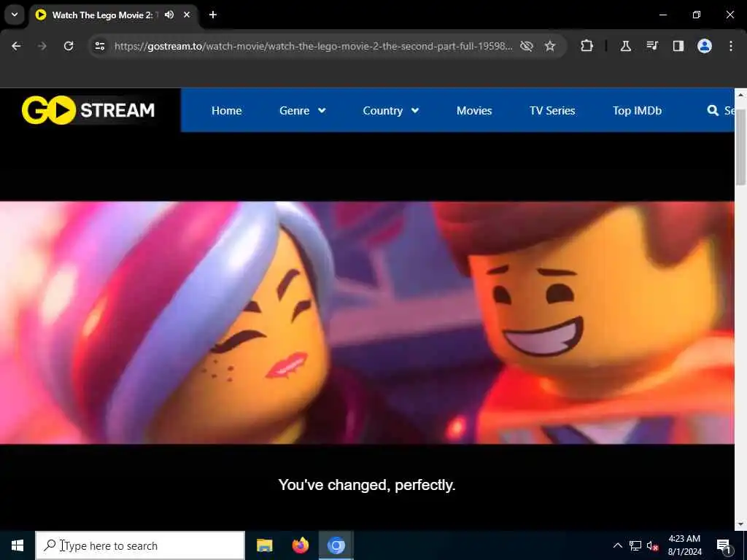
Task: Open Chrome three-dot menu
Action: [731, 46]
